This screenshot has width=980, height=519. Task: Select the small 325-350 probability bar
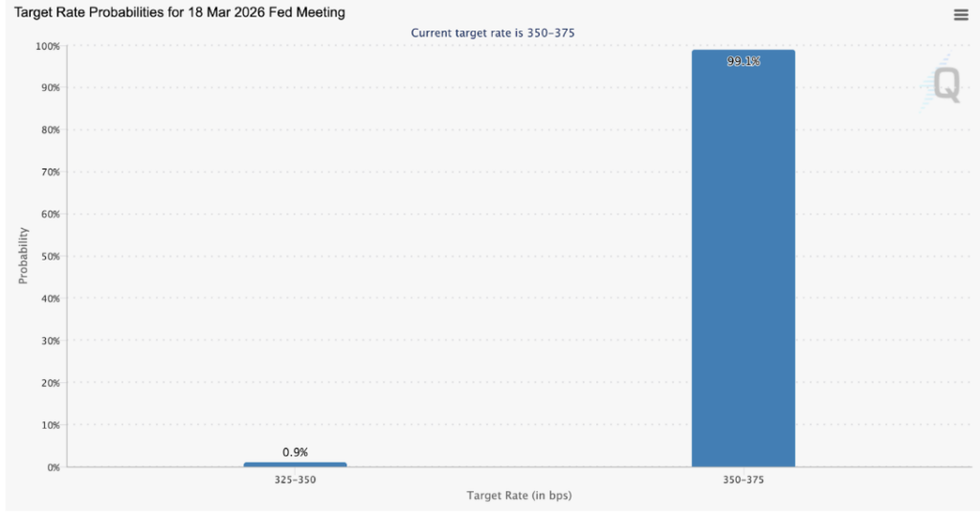coord(295,464)
